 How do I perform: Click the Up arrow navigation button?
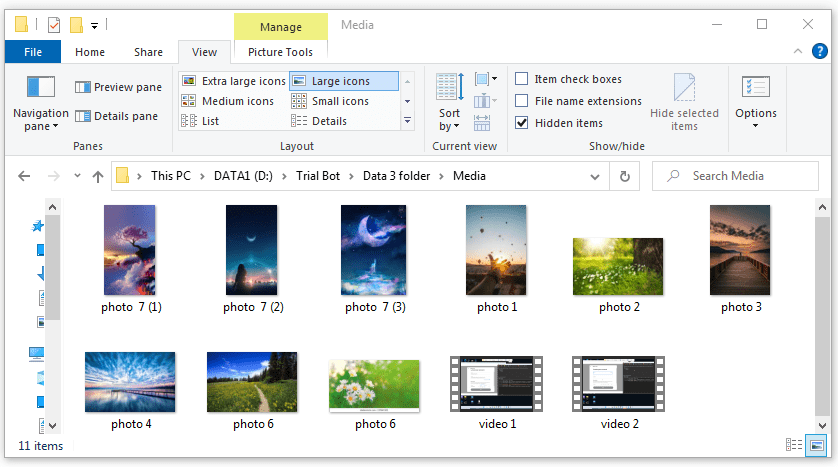coord(97,176)
